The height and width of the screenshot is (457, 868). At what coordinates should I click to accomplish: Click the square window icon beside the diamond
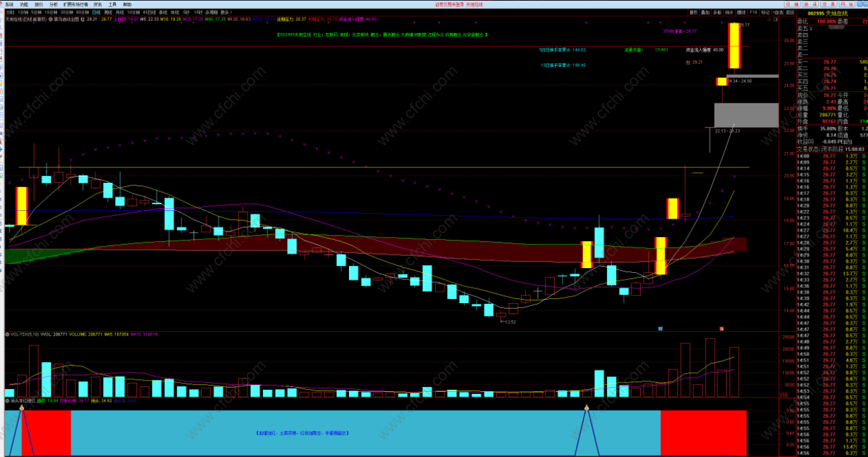(776, 19)
